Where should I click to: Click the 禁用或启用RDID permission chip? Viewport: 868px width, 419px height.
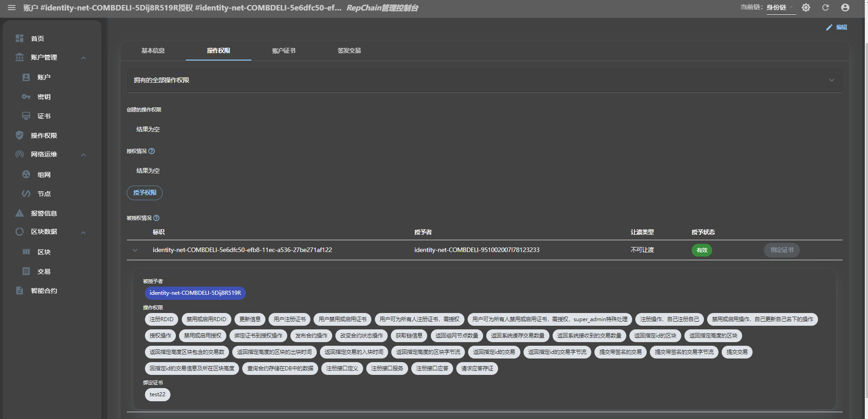point(206,319)
